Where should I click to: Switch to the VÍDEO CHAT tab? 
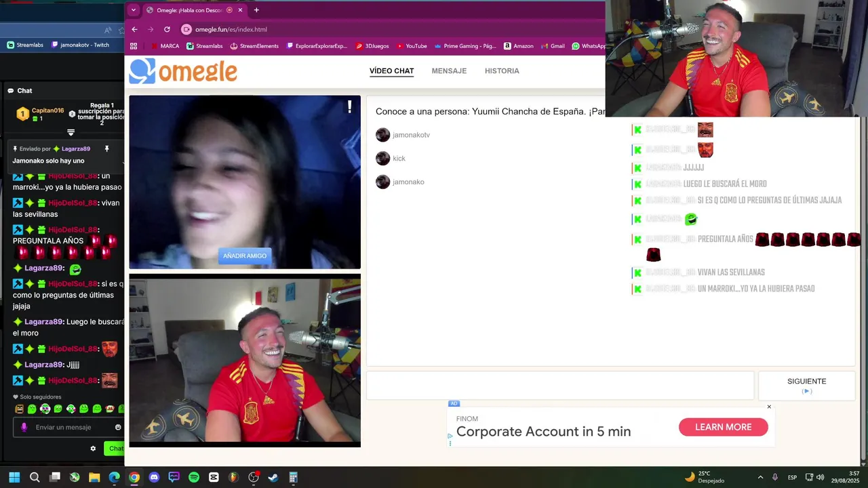(x=391, y=70)
